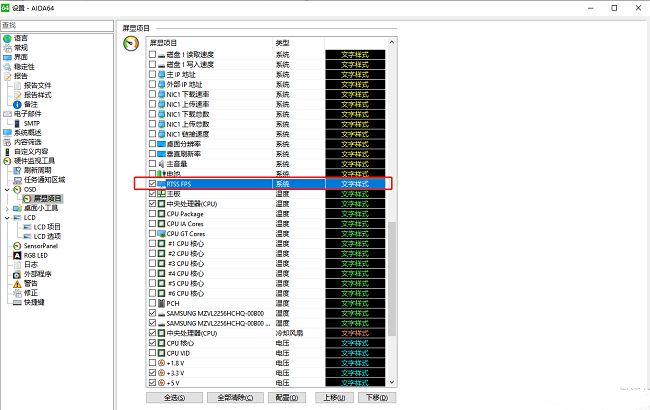Uncheck the 主板 temperature checkbox
The image size is (650, 410).
click(x=153, y=194)
